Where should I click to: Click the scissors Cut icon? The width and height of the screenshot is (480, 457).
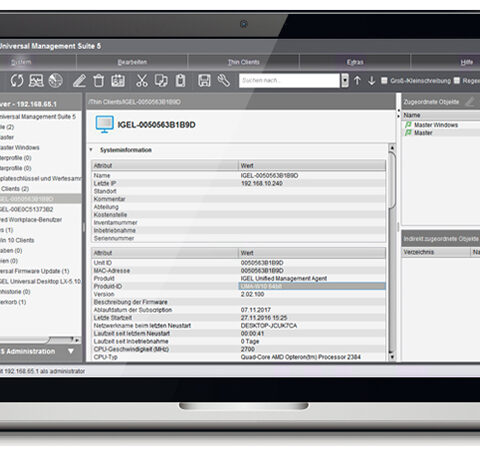[142, 81]
